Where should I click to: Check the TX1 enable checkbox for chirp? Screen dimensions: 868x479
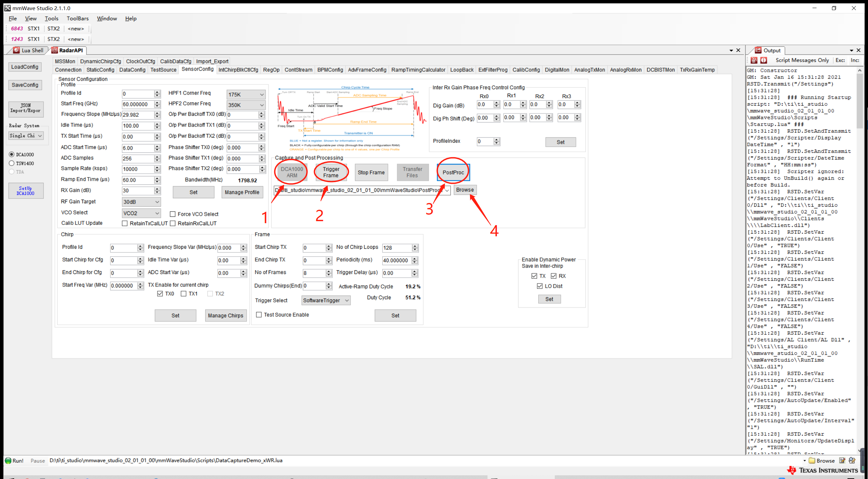pos(184,294)
